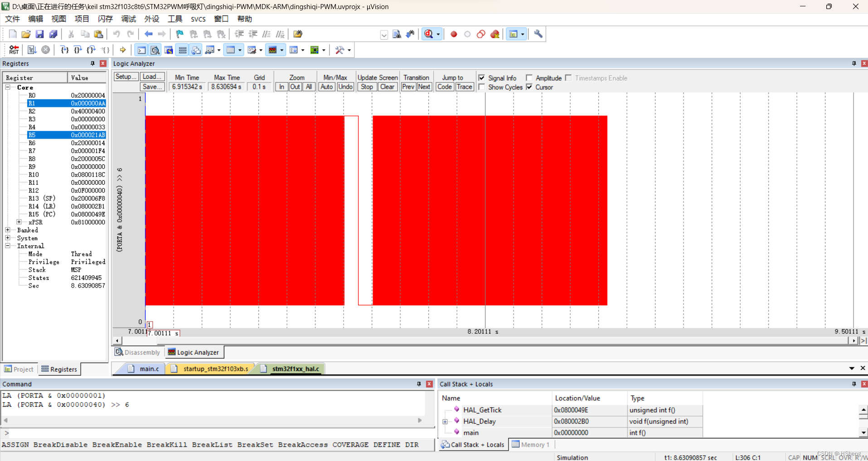Toggle the Start/Stop Debug Session icon
868x461 pixels.
(429, 34)
